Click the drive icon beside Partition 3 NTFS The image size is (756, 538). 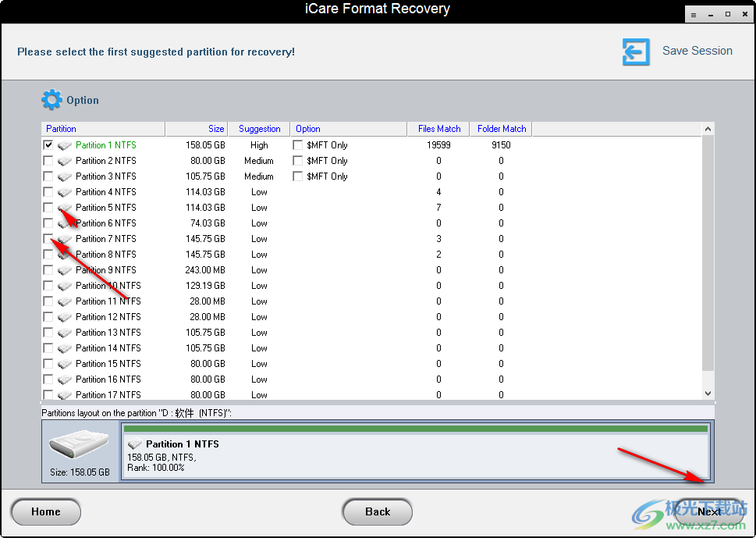coord(65,176)
